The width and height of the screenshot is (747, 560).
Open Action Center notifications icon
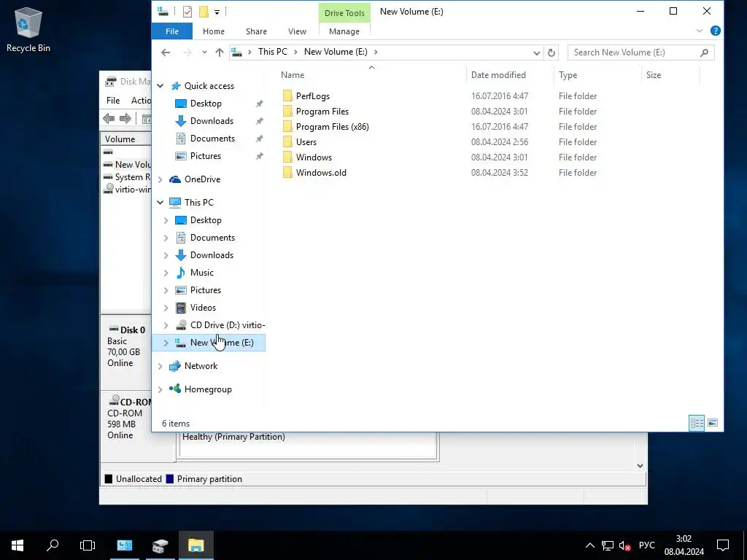(x=723, y=545)
